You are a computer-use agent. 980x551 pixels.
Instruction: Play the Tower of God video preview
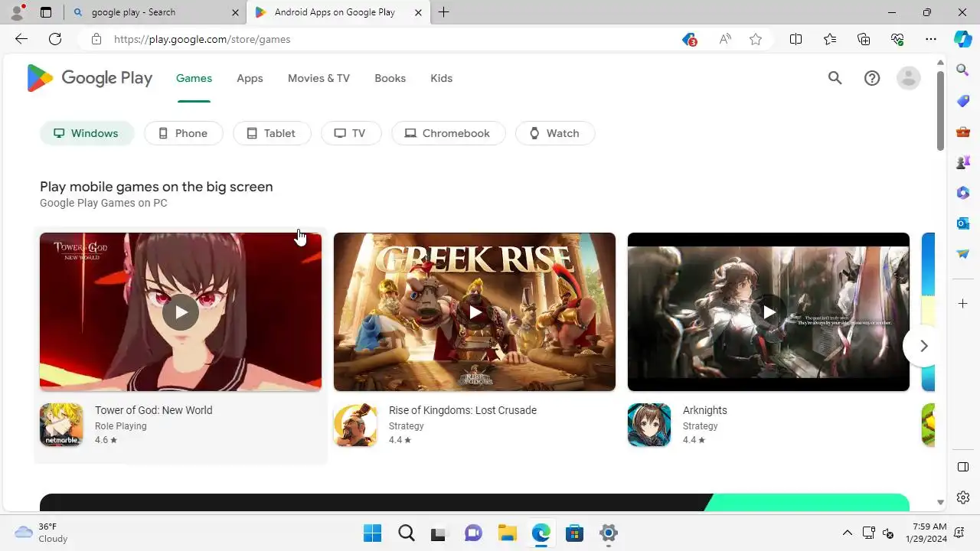coord(181,312)
